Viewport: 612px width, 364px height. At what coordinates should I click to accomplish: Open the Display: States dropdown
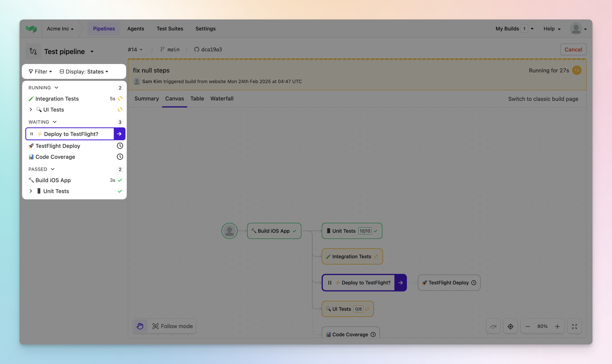pyautogui.click(x=85, y=71)
